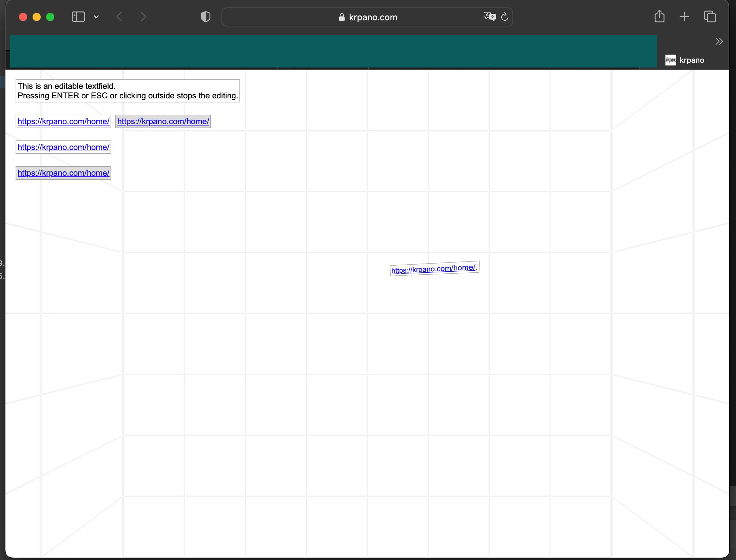
Task: Open the Share menu icon
Action: (659, 16)
